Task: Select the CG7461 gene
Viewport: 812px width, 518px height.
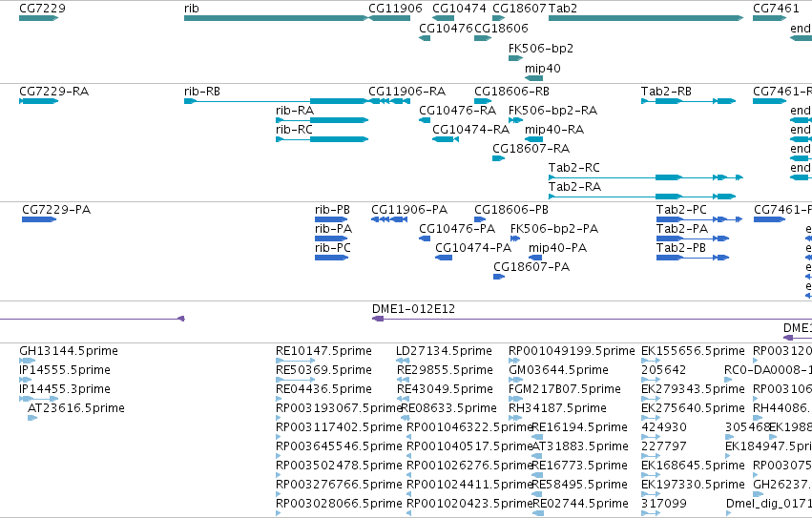Action: click(x=769, y=18)
